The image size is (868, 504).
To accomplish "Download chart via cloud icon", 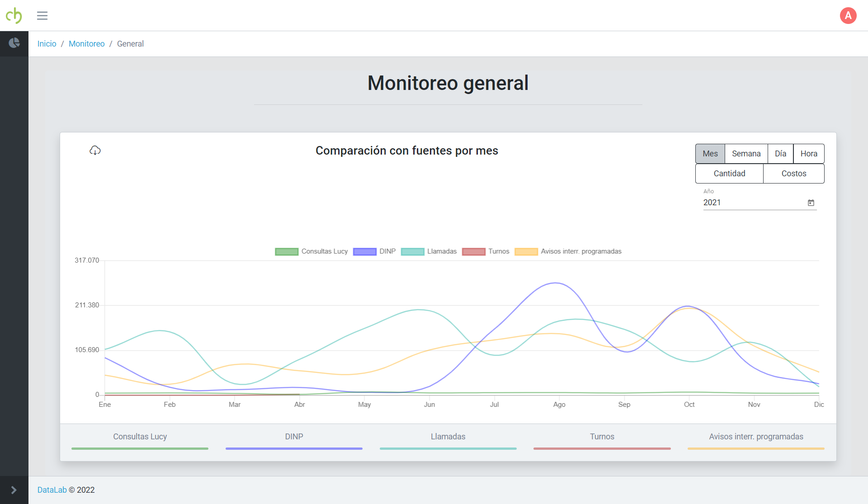I will point(95,151).
